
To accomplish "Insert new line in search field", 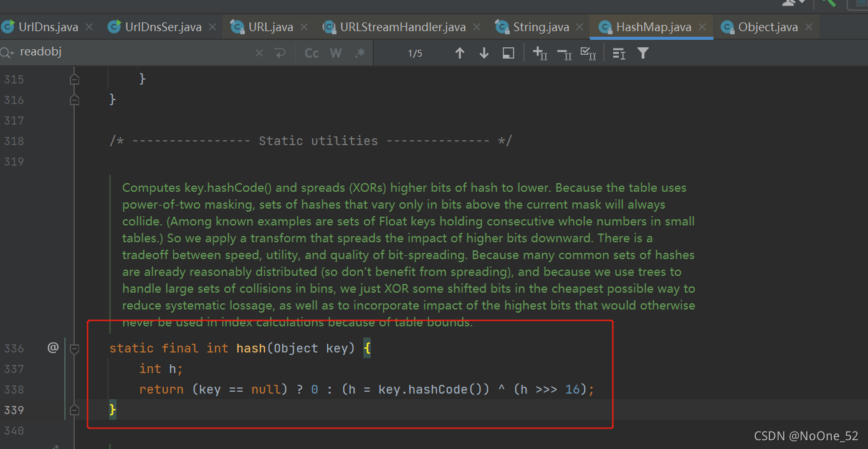I will [280, 54].
